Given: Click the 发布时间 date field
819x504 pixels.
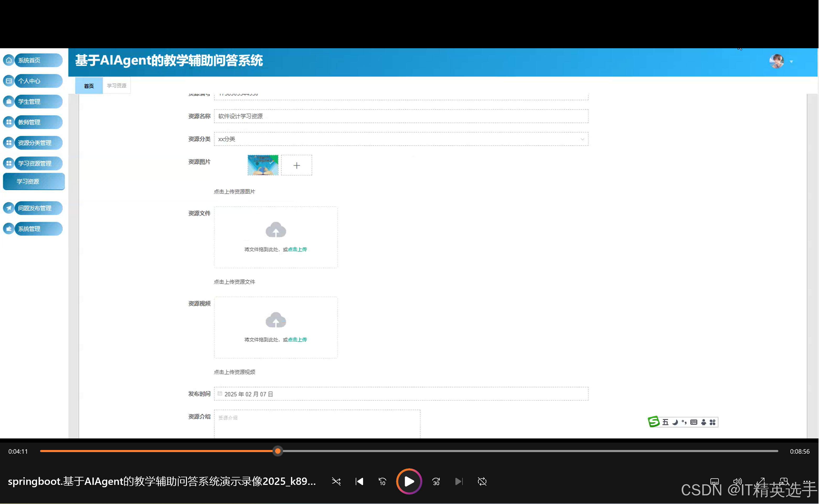Looking at the screenshot, I should tap(401, 394).
